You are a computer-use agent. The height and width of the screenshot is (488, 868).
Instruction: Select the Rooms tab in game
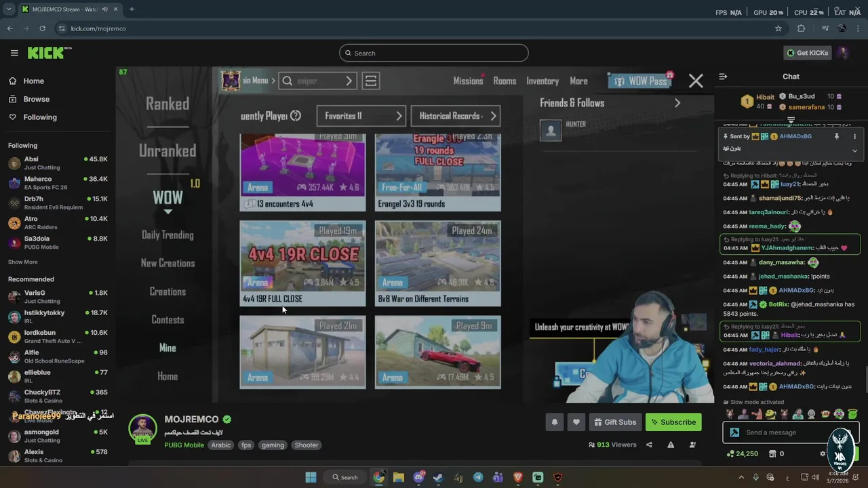click(505, 81)
